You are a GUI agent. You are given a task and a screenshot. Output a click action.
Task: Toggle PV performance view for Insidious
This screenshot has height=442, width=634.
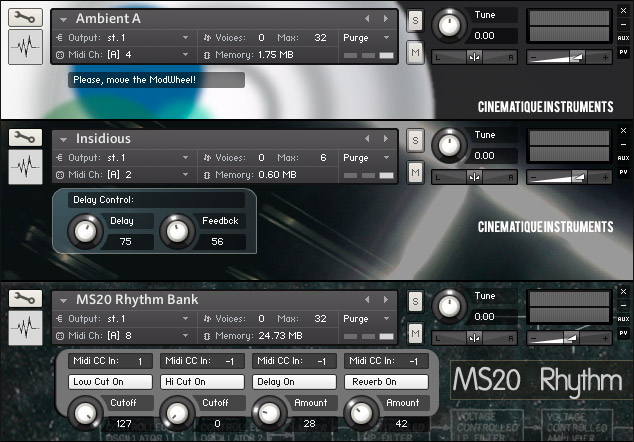tap(623, 172)
